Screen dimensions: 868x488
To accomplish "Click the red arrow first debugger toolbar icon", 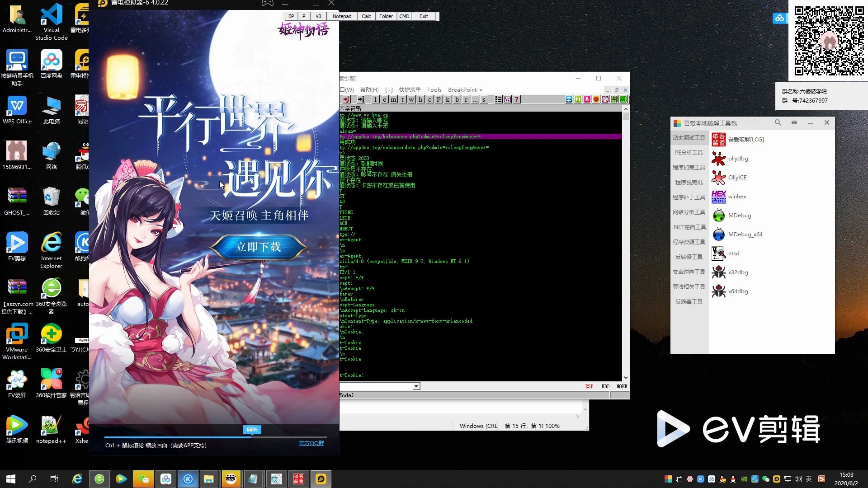I will coord(346,99).
